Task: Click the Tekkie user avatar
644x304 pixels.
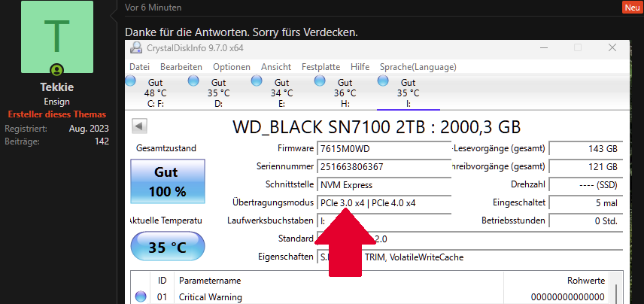Action: point(57,37)
